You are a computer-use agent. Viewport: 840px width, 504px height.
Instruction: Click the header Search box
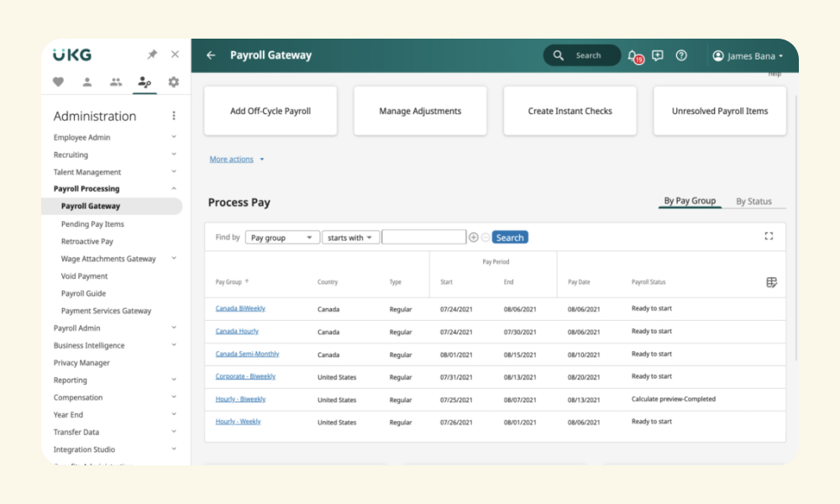(582, 55)
